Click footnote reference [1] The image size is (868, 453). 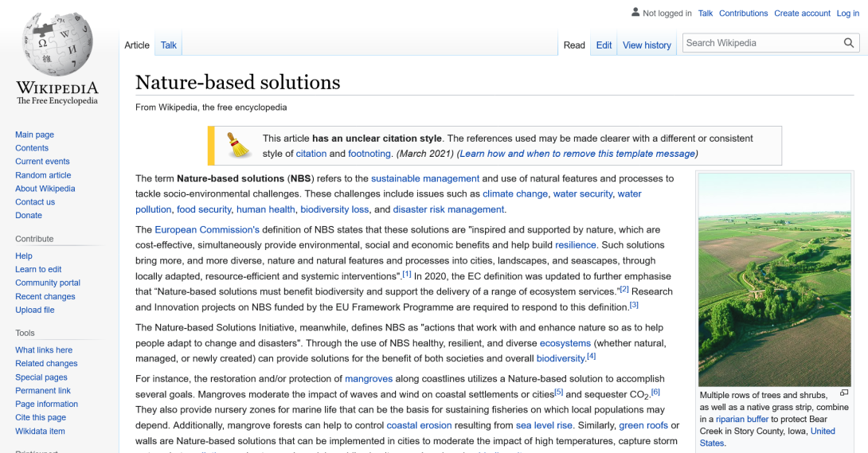(x=407, y=274)
